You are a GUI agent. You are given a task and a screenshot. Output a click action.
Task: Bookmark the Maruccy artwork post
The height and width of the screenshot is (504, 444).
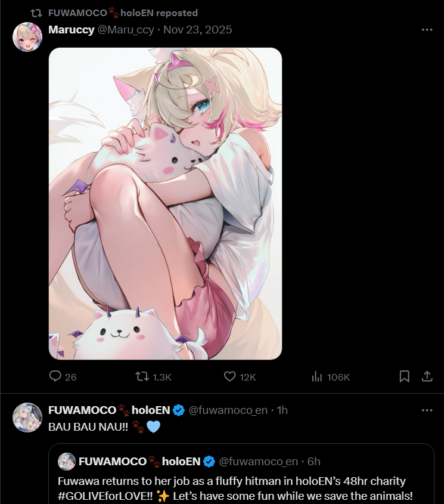pos(404,376)
